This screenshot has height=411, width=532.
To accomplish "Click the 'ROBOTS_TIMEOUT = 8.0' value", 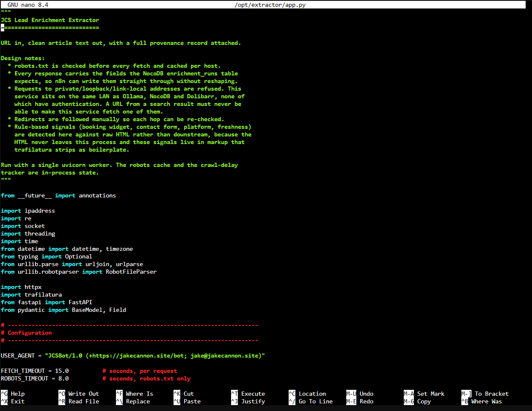I will (35, 378).
